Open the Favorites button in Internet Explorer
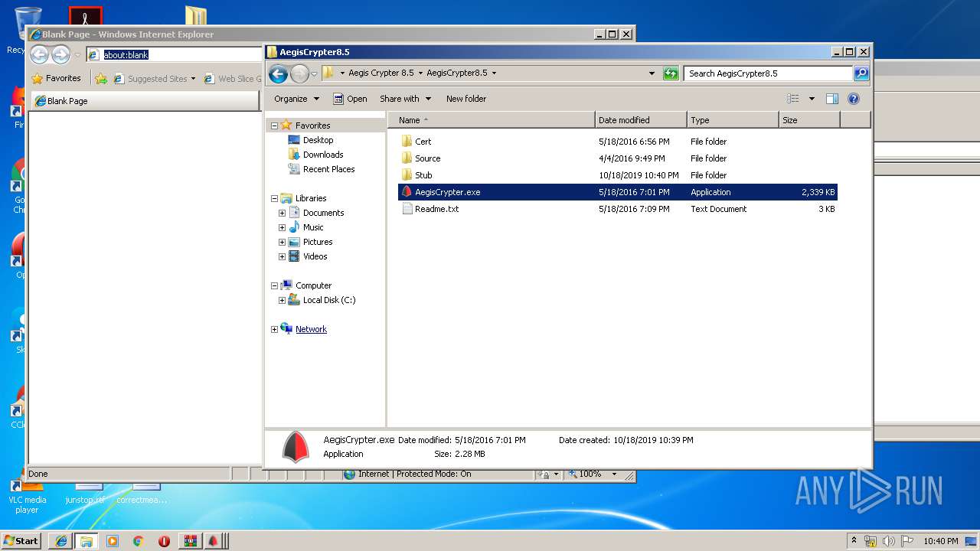 pos(56,78)
